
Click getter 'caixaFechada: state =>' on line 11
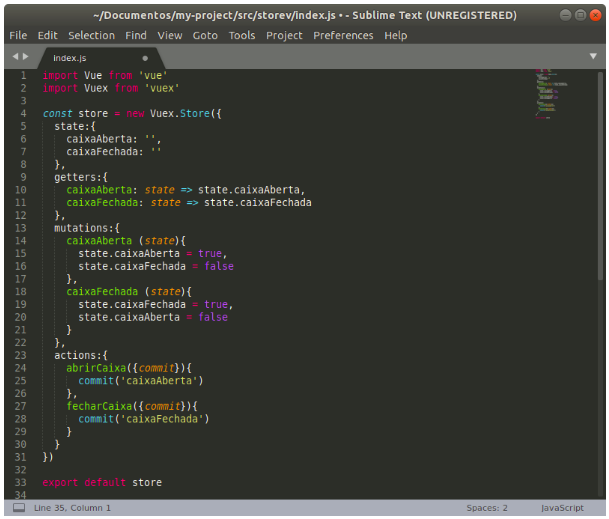click(132, 203)
